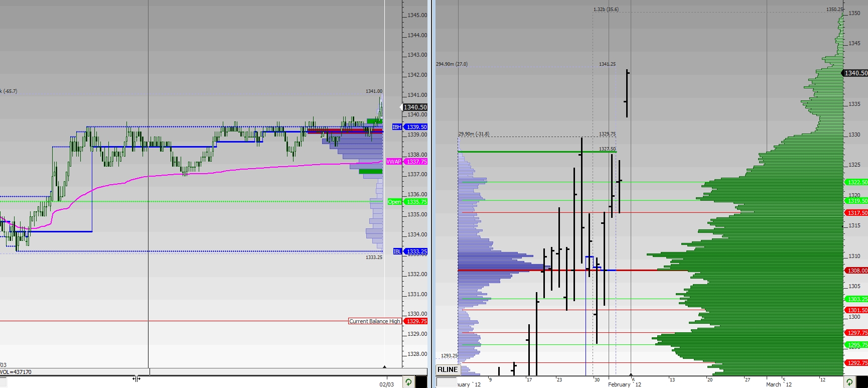
Task: Click the 1345.00 mark on the left price axis
Action: 417,16
